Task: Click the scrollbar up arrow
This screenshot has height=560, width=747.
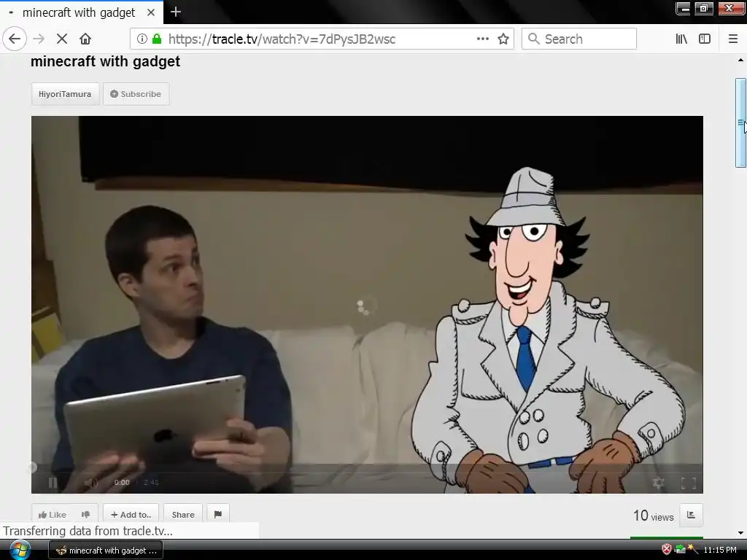Action: 740,60
